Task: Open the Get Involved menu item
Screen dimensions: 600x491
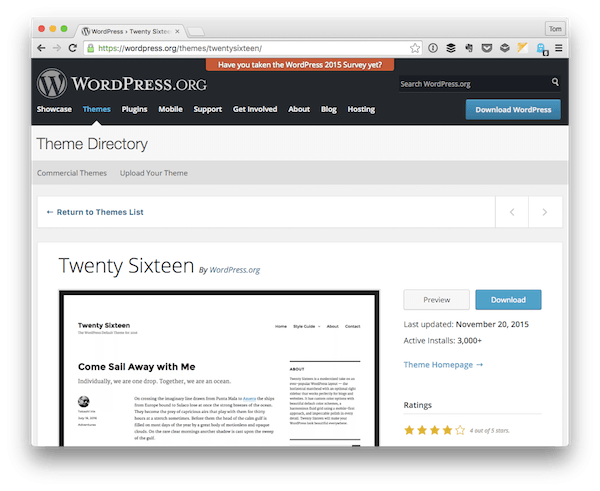Action: pos(255,109)
